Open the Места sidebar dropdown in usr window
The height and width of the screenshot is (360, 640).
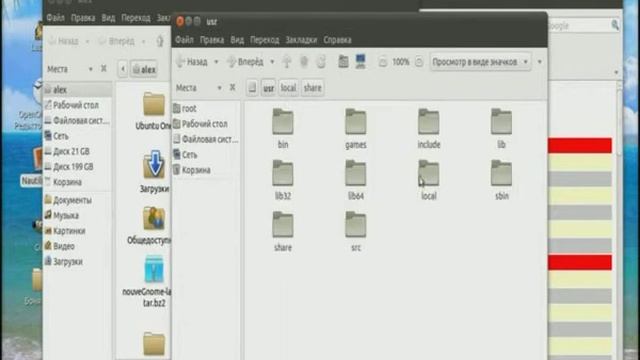tap(219, 88)
